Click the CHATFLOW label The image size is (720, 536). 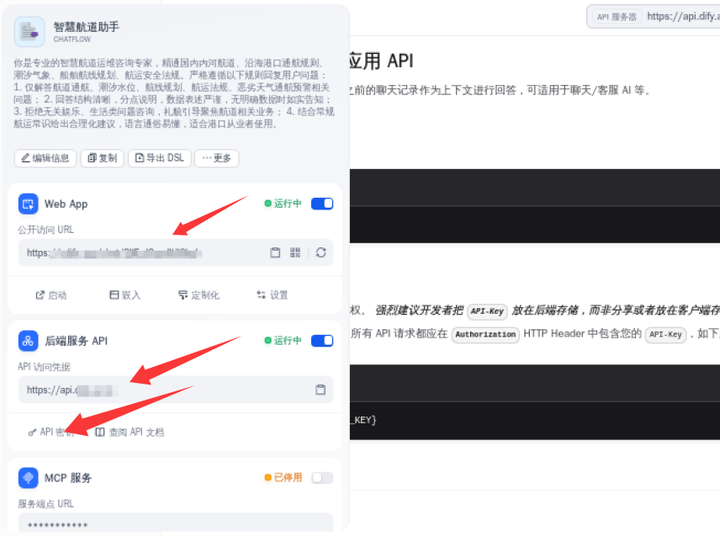point(72,39)
